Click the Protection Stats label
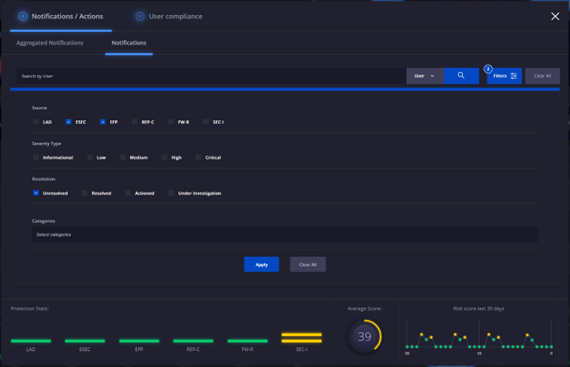 [30, 308]
